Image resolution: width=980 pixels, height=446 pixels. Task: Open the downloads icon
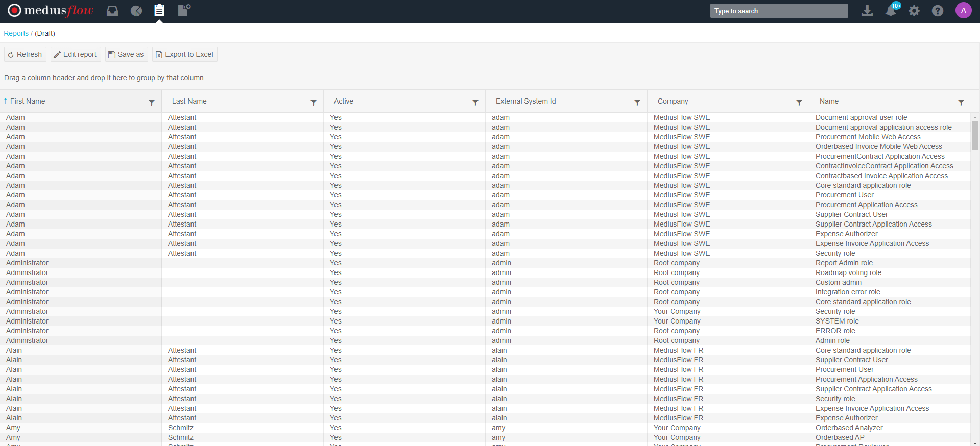867,11
